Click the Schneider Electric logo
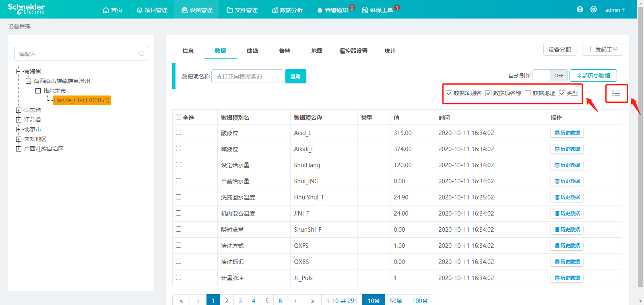 (x=26, y=9)
